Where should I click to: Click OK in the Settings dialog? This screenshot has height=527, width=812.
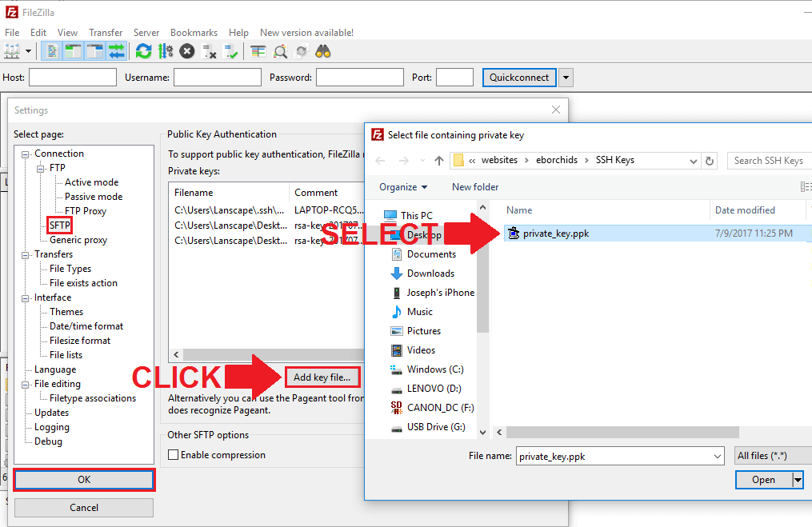[84, 480]
